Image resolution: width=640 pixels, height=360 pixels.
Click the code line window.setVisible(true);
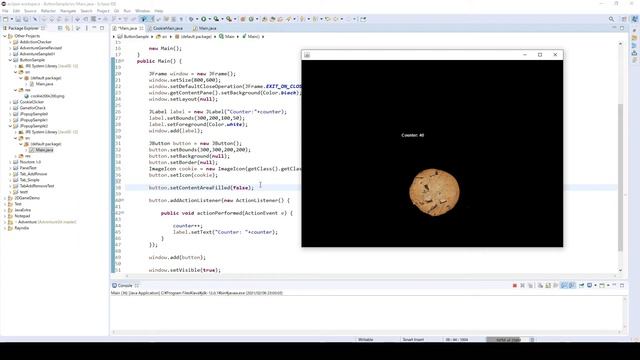tap(184, 270)
